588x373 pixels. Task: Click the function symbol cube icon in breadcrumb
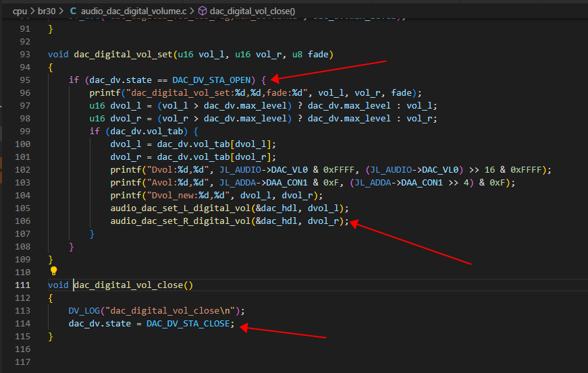[x=203, y=11]
